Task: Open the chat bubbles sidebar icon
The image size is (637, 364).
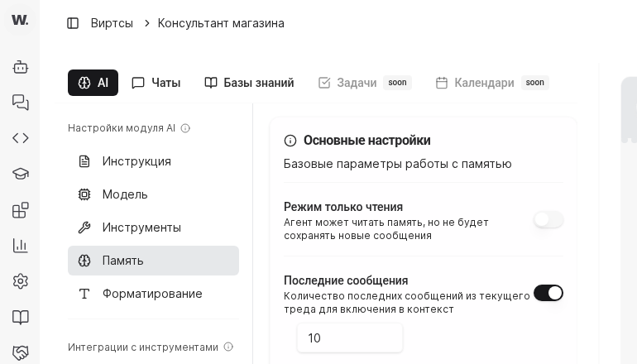Action: click(21, 103)
